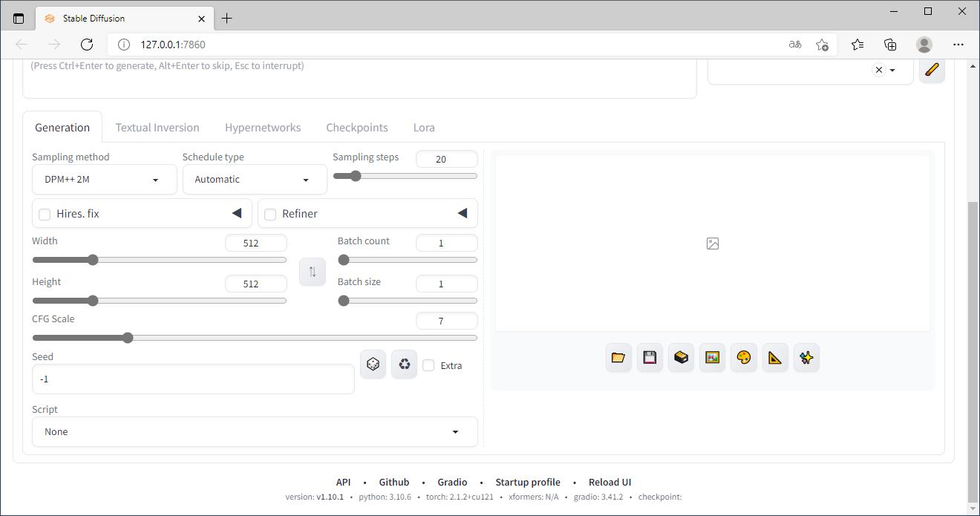Click the sparkle upscale icon under the preview
The image size is (980, 516).
(x=806, y=358)
